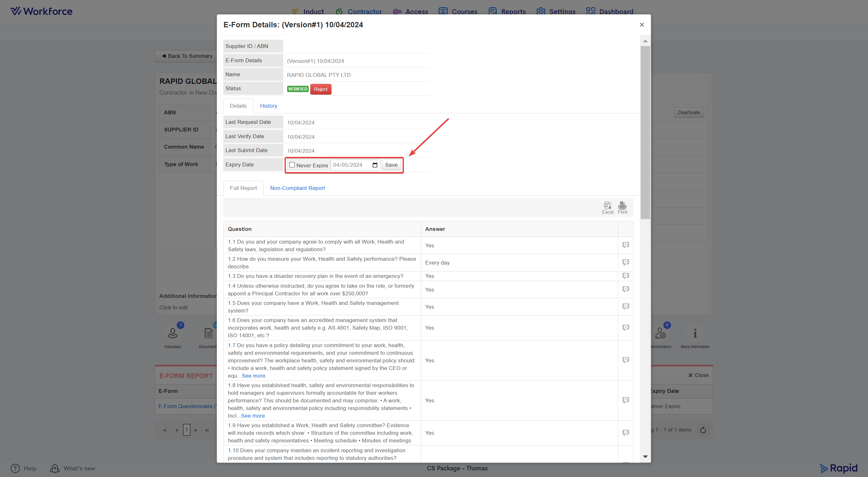Open comment bubble for question 1.8

tap(625, 400)
